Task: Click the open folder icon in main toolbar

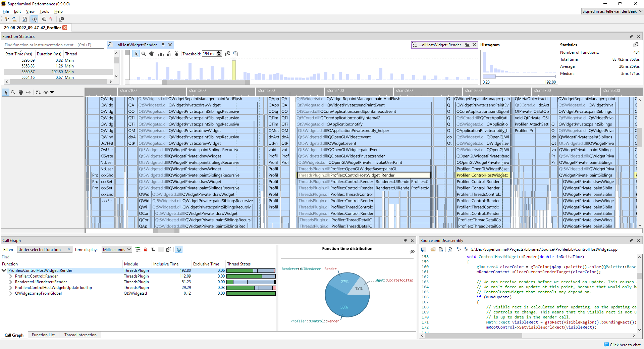Action: (15, 19)
